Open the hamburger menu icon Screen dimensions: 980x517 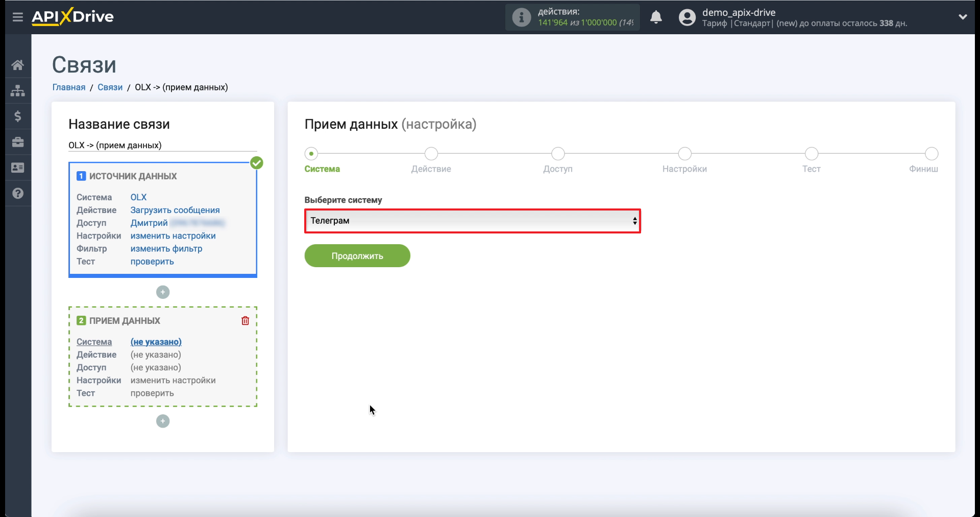tap(18, 17)
